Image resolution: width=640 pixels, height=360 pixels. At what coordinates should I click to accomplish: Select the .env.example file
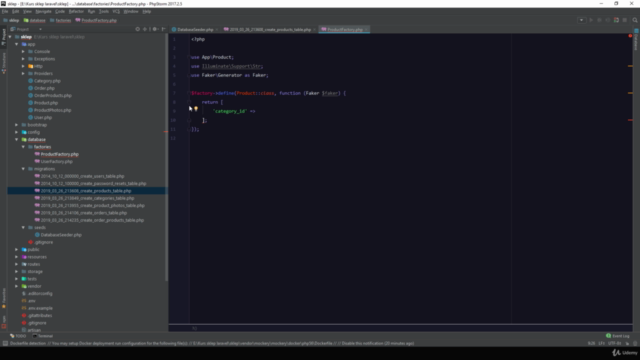pyautogui.click(x=37, y=308)
